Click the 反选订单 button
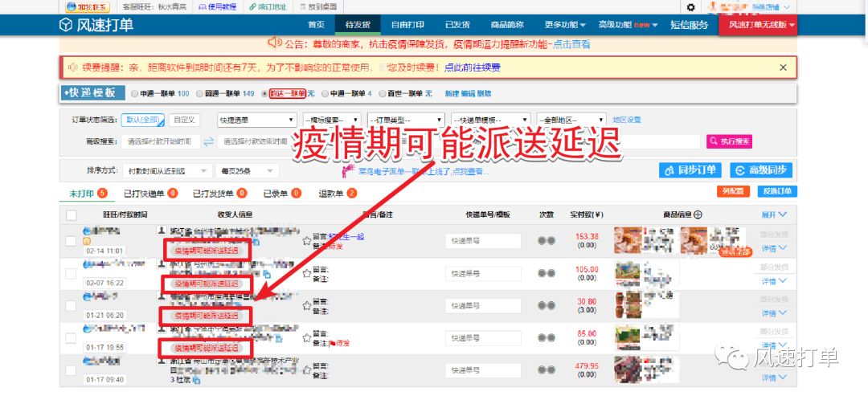868x396 pixels. (x=777, y=191)
